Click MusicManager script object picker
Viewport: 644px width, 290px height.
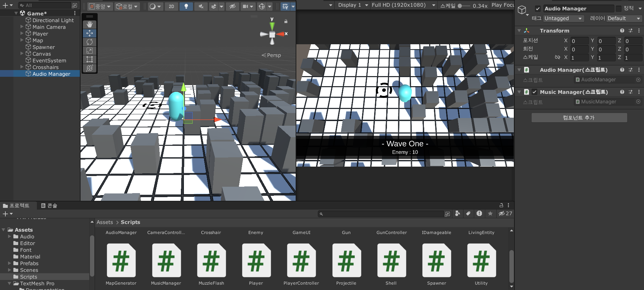[638, 102]
